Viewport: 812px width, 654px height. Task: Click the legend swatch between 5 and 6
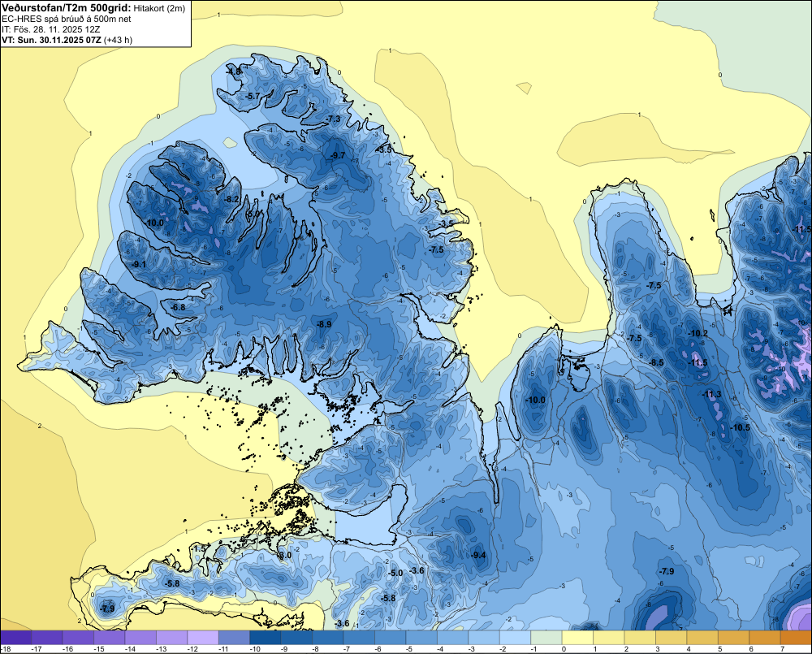733,638
